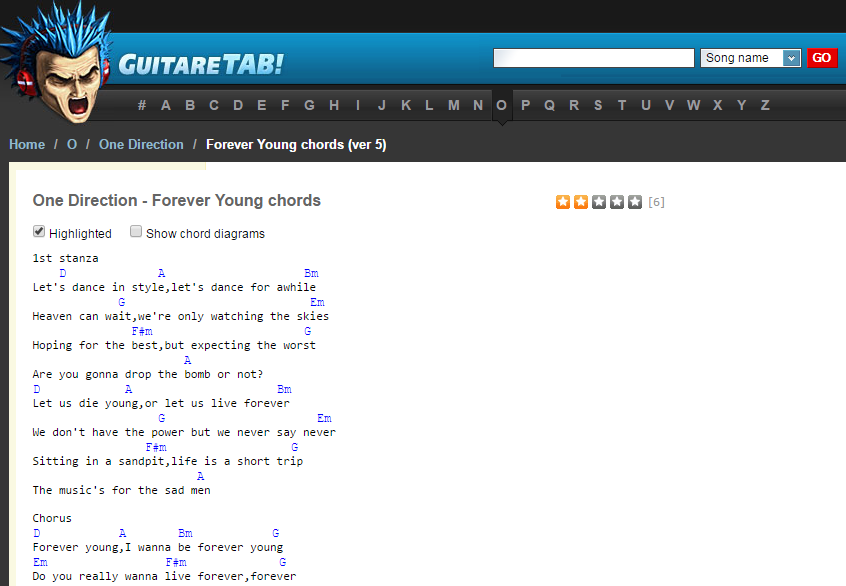Browse artists starting with U
846x586 pixels.
pos(646,105)
